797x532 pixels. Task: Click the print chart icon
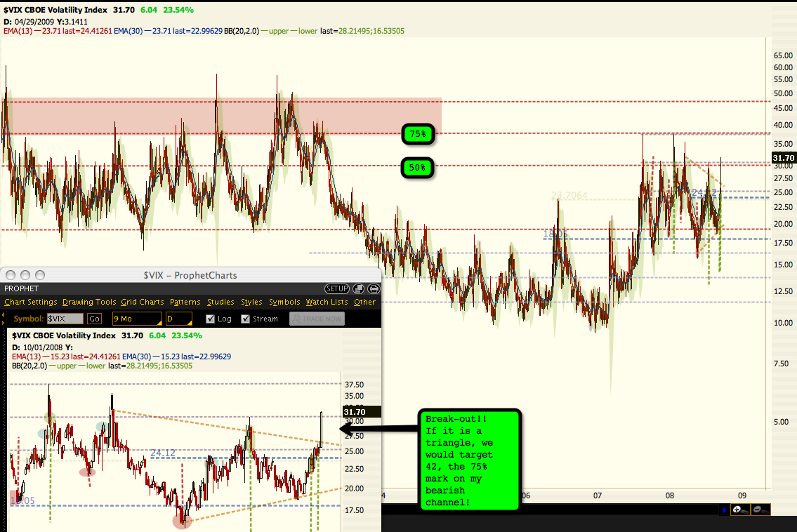point(374,288)
